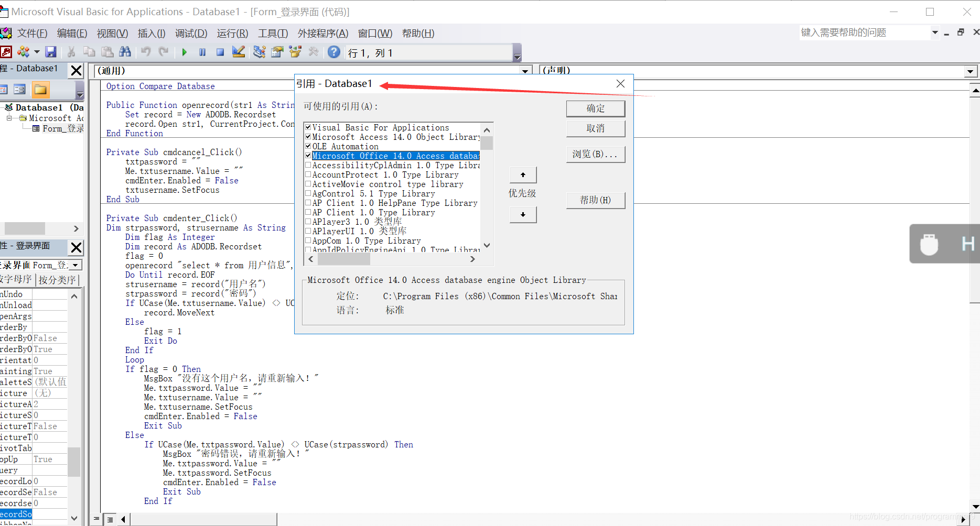
Task: Cut the selected code
Action: 71,52
